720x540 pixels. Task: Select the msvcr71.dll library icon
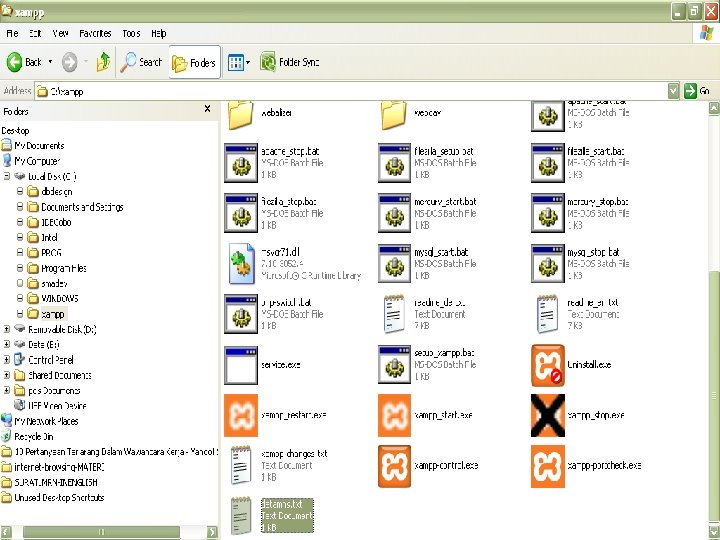click(x=242, y=264)
